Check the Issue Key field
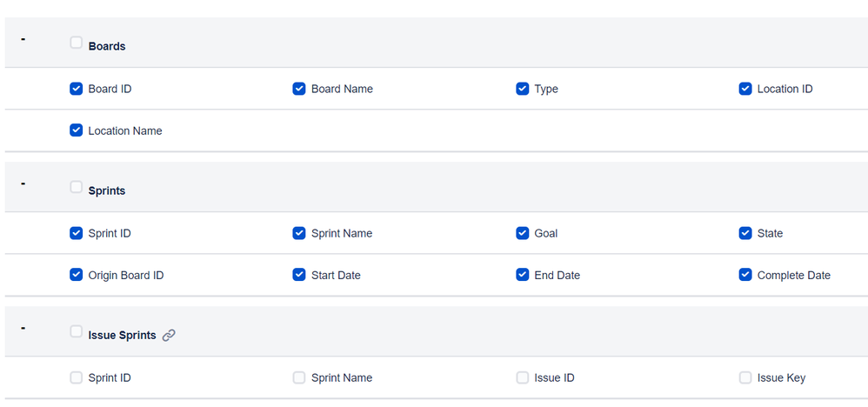Screen dimensions: 868x407 coord(745,377)
